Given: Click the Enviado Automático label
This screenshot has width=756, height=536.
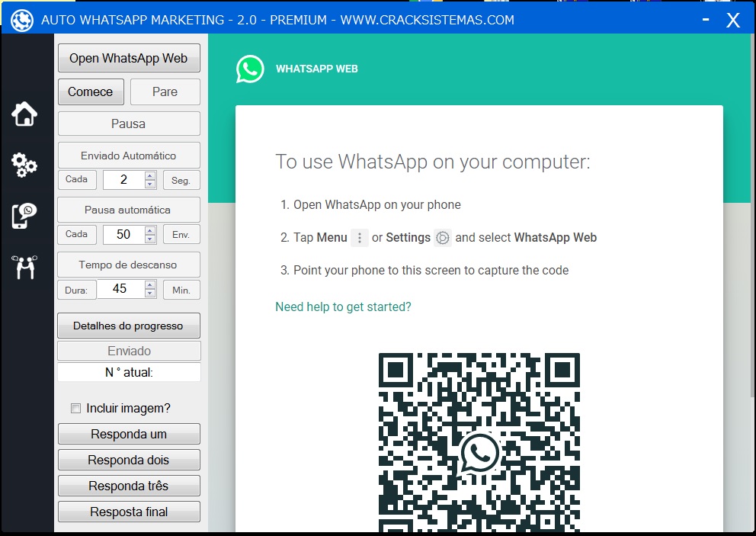Looking at the screenshot, I should pyautogui.click(x=129, y=156).
